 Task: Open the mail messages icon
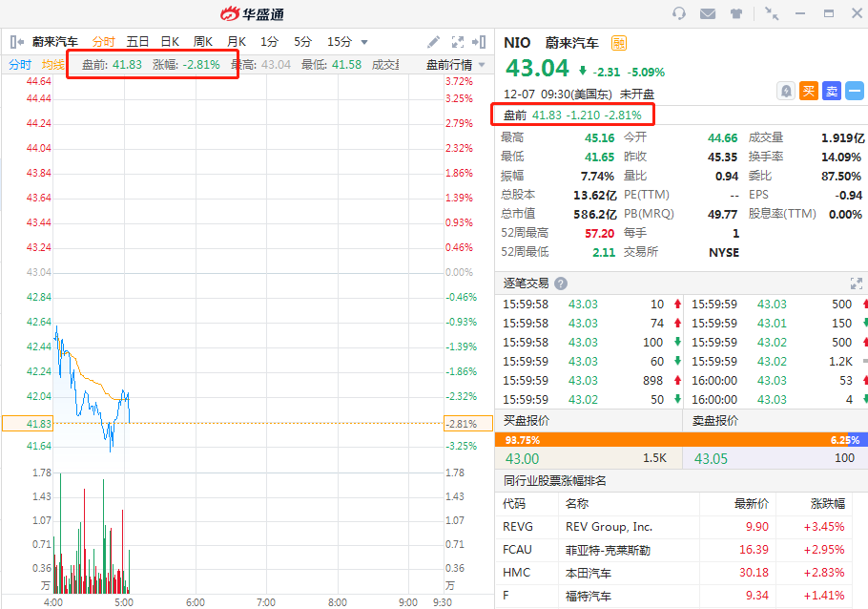point(708,13)
